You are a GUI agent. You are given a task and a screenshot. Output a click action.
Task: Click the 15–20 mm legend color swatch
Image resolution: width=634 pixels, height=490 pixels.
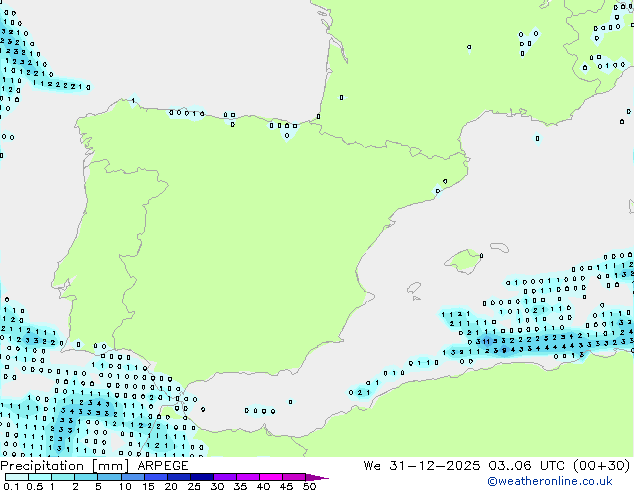(156, 477)
